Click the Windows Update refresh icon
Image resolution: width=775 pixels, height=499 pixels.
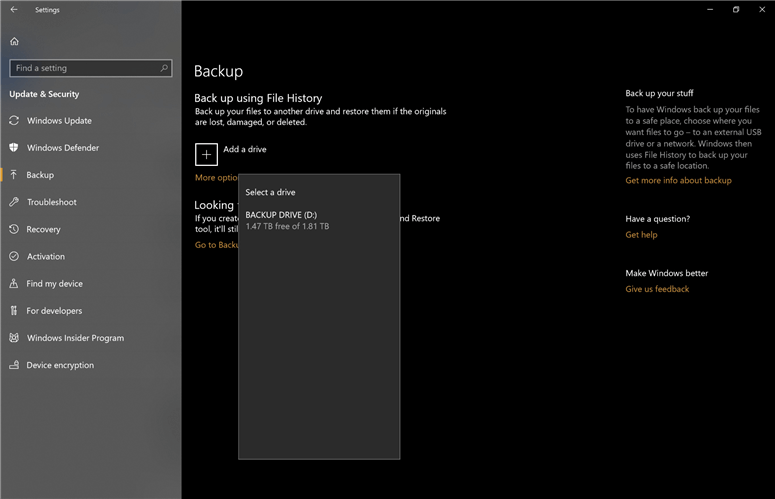[14, 121]
